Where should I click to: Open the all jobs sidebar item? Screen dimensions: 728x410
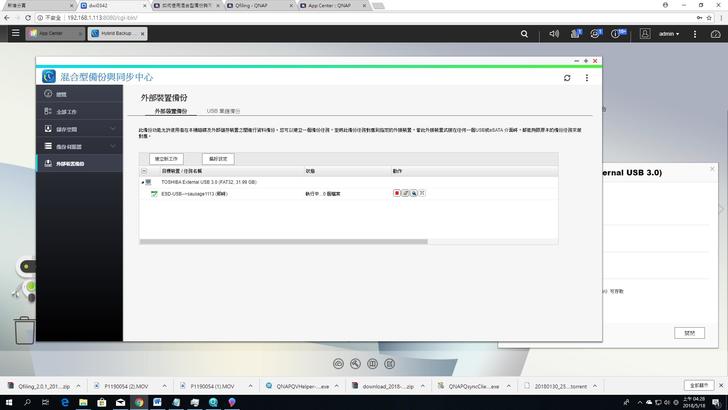click(x=79, y=111)
